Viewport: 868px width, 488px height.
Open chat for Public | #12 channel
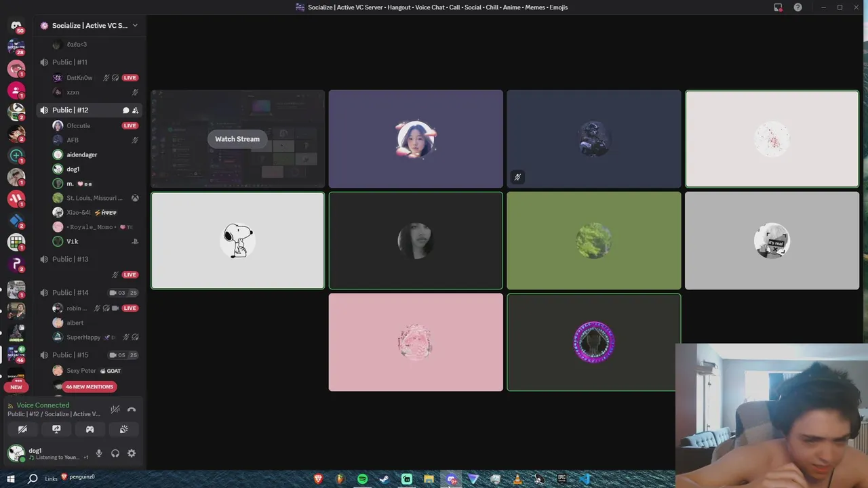tap(125, 110)
